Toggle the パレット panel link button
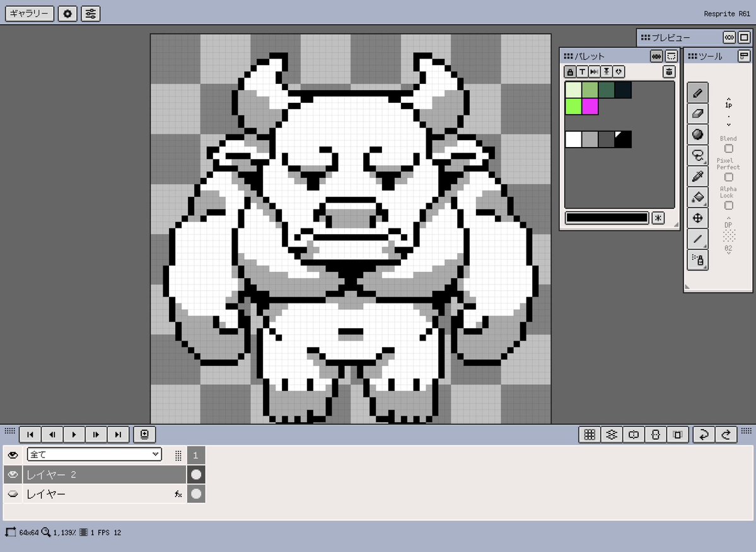This screenshot has height=552, width=756. (656, 56)
